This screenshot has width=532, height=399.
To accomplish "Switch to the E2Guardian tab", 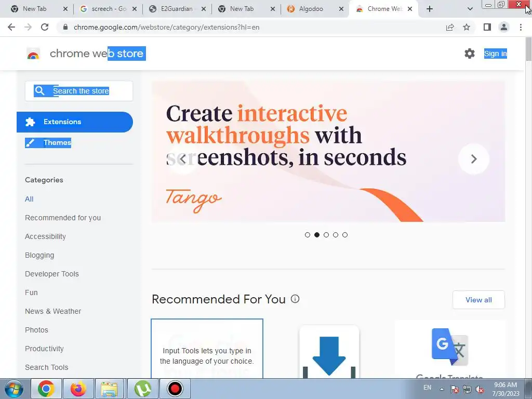I will click(x=177, y=9).
